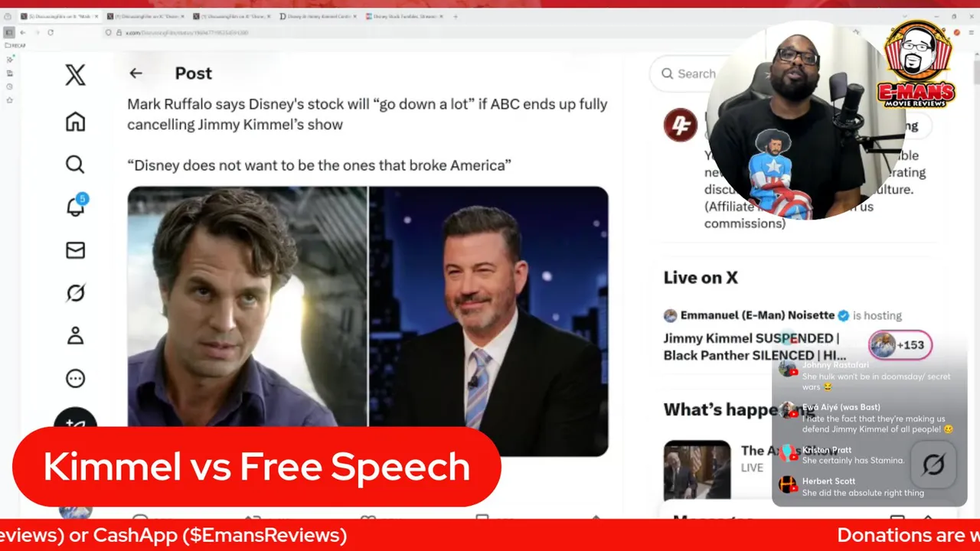The width and height of the screenshot is (980, 551).
Task: Click the Post heading text
Action: tap(193, 73)
